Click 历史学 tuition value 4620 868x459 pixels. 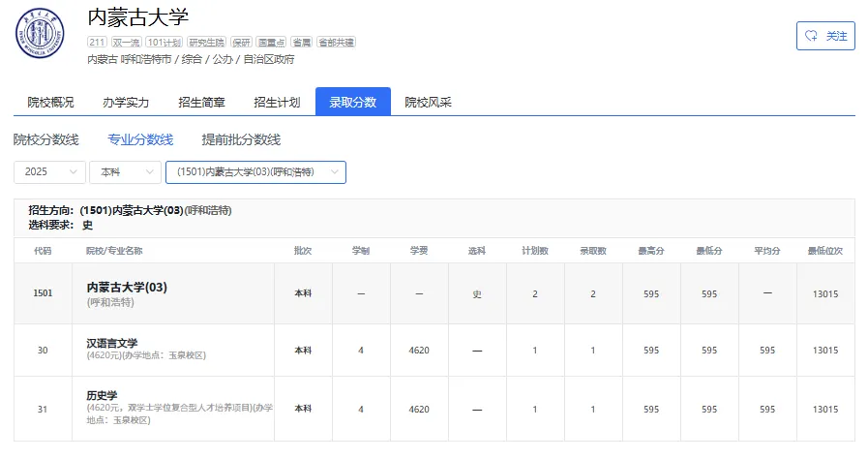click(x=419, y=410)
